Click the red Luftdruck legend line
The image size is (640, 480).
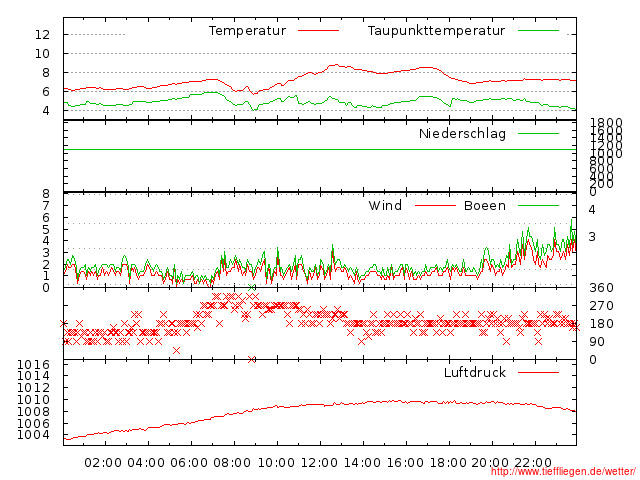point(538,372)
